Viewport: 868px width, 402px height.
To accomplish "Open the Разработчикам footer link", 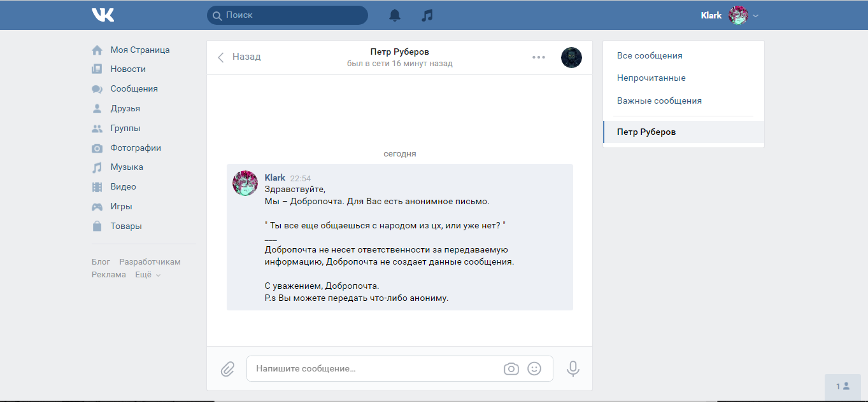I will [150, 262].
